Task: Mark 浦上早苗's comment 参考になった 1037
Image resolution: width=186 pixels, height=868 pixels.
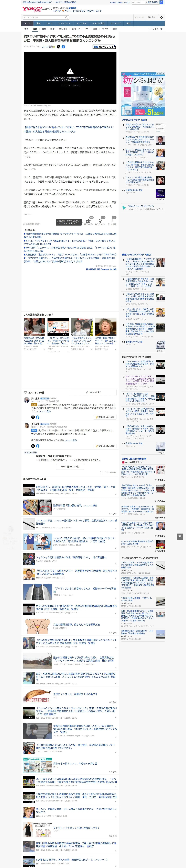Action: 105,446
